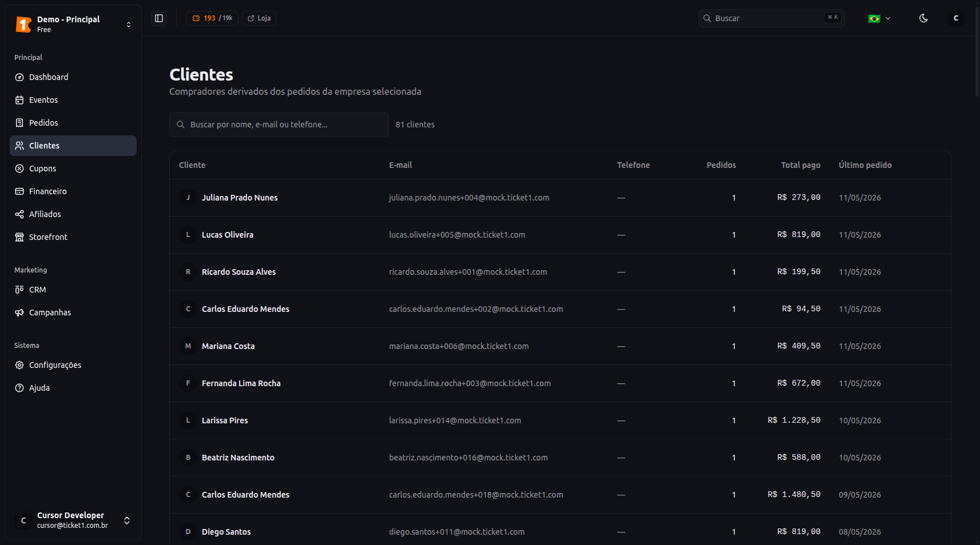Collapse the sidebar panel toggle

(159, 18)
